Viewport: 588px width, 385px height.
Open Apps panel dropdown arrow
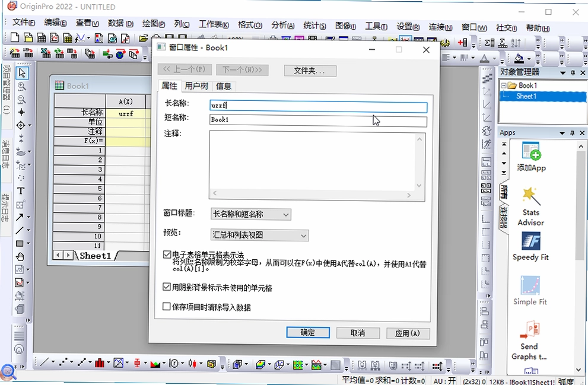point(562,133)
